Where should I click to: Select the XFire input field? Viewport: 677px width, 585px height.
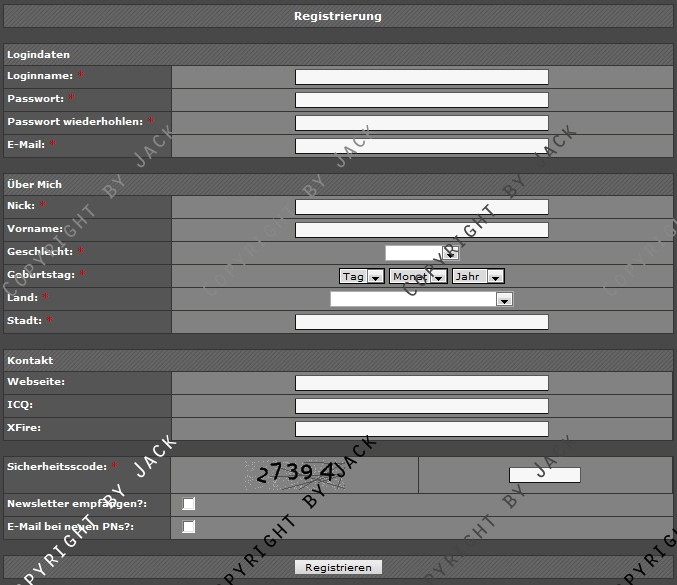[x=421, y=429]
